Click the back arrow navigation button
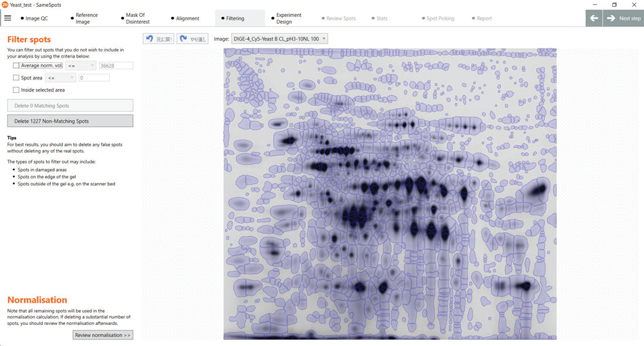Image resolution: width=644 pixels, height=346 pixels. [594, 18]
